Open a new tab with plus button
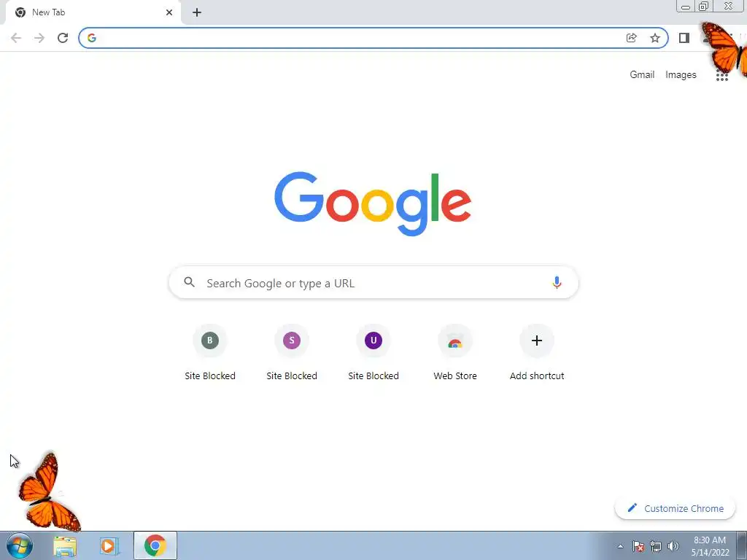Screen dimensions: 747x560 pyautogui.click(x=197, y=12)
